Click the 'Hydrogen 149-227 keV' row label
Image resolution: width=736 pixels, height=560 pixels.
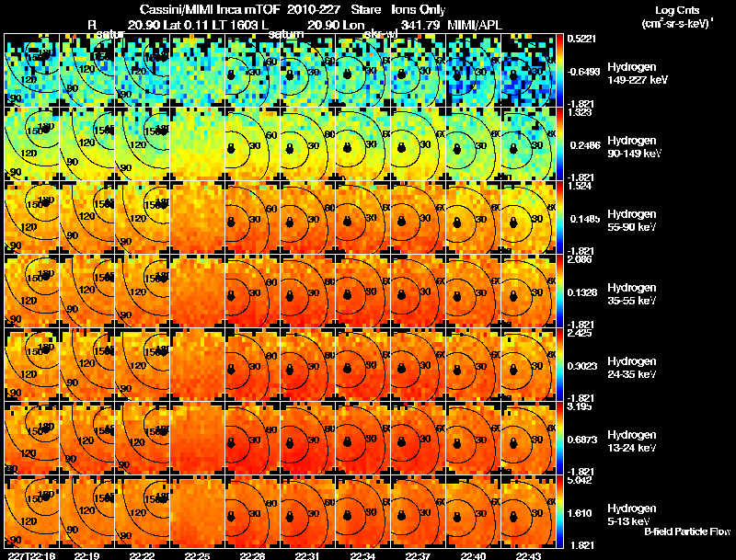638,74
